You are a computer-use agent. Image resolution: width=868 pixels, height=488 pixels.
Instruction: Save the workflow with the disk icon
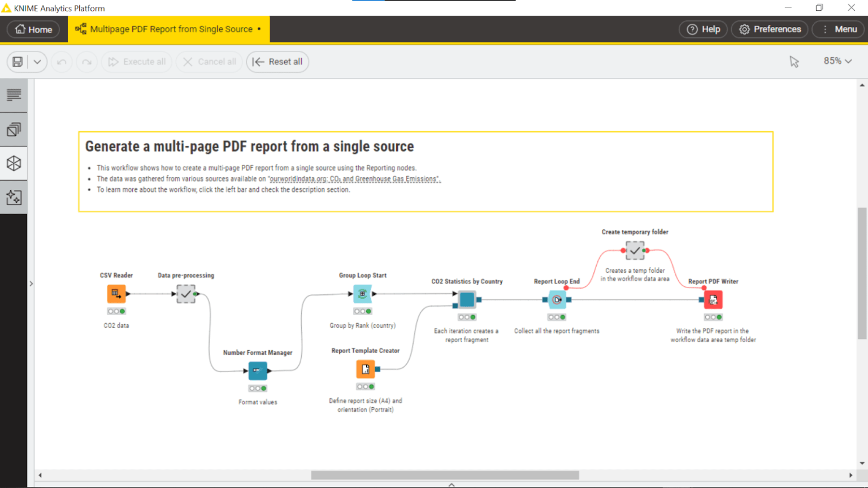[x=18, y=62]
